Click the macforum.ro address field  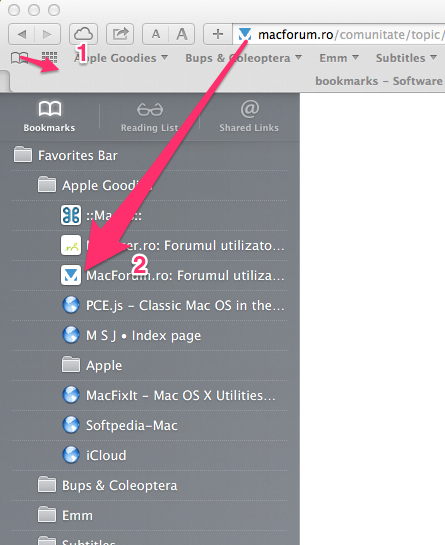(x=339, y=34)
